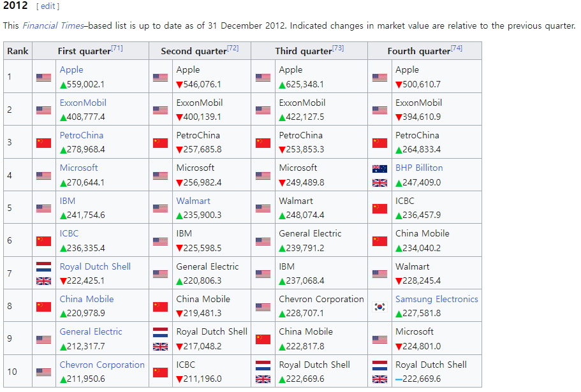
Task: Click the Australia flag beside BHP Billiton
Action: (x=380, y=169)
